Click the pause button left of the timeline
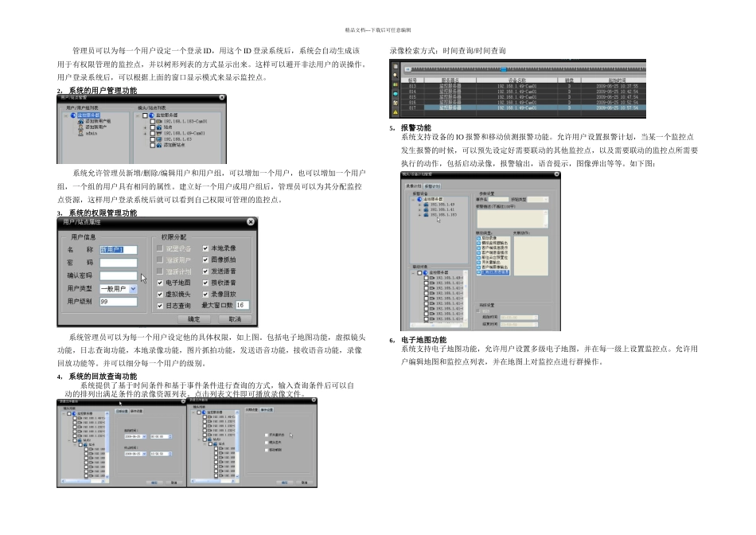 (x=408, y=69)
